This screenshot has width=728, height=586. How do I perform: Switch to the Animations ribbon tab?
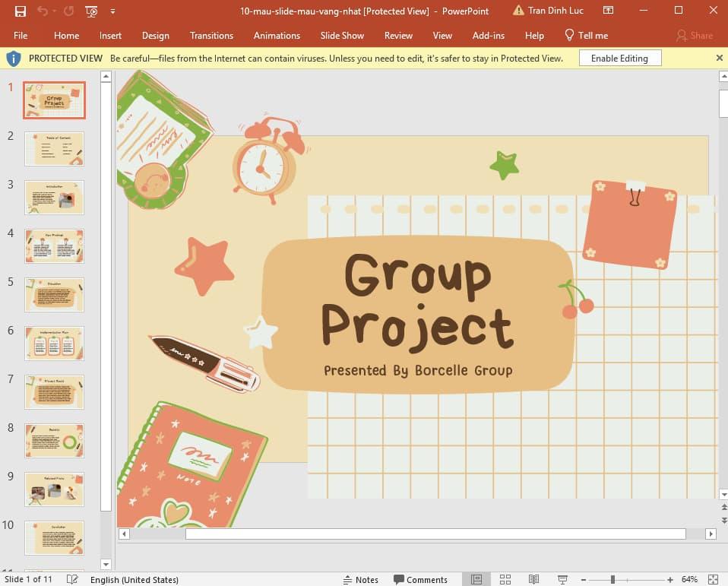[x=277, y=36]
